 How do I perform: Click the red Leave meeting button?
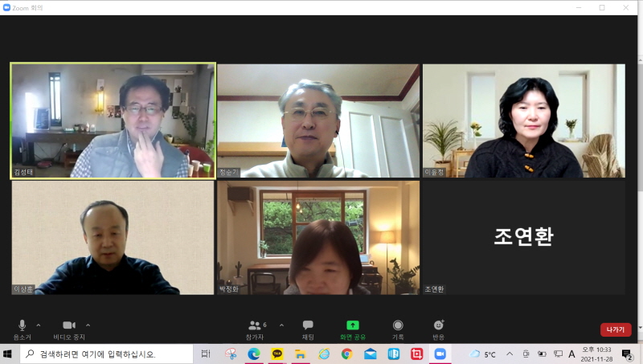point(615,329)
